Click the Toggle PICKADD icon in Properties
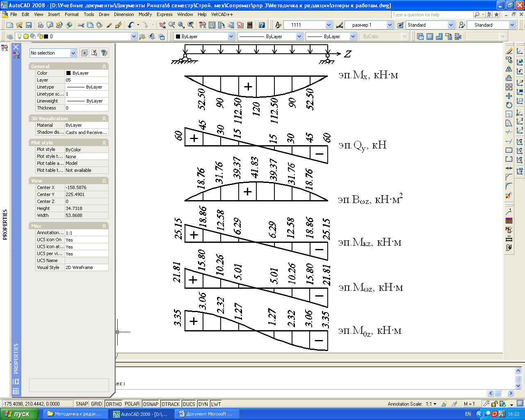 [x=84, y=53]
